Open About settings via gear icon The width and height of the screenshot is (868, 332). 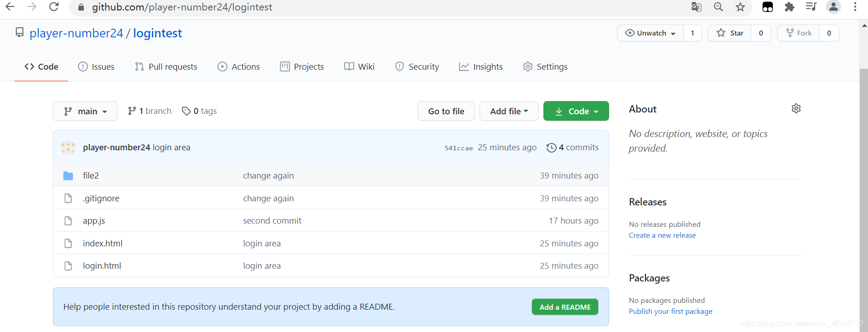pos(796,108)
